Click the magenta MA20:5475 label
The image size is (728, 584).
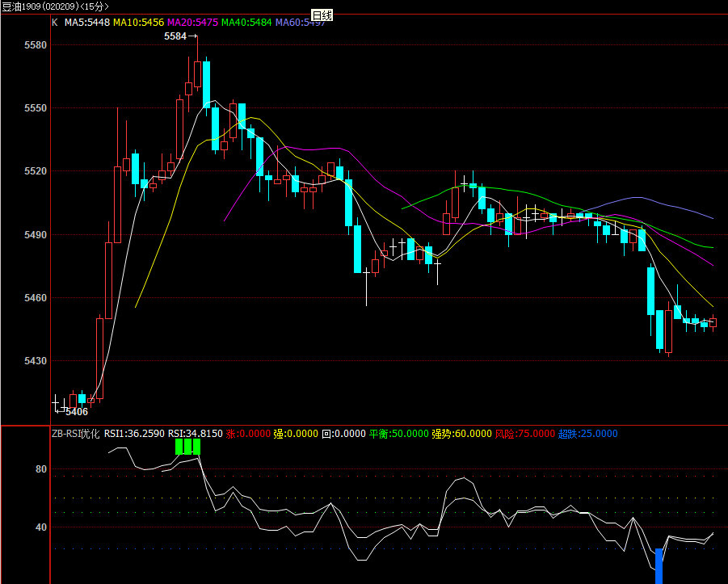coord(192,23)
